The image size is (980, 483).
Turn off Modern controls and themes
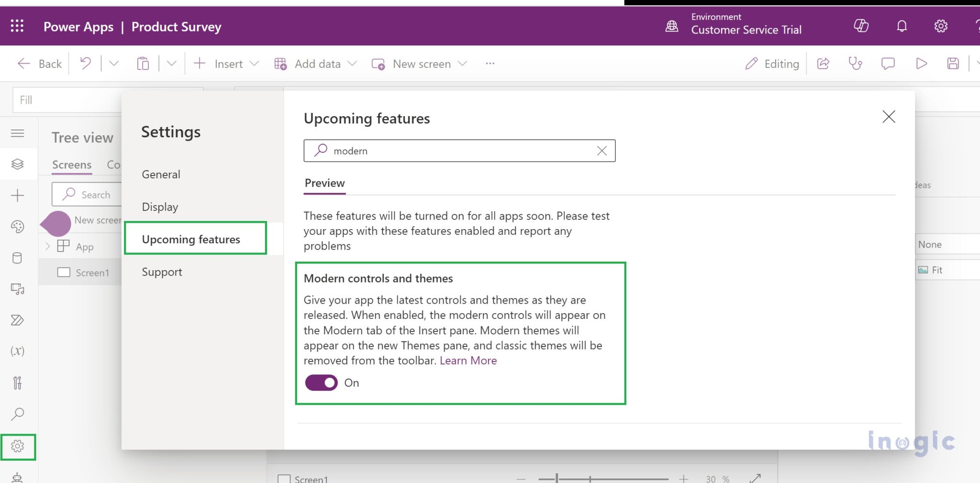click(x=321, y=383)
